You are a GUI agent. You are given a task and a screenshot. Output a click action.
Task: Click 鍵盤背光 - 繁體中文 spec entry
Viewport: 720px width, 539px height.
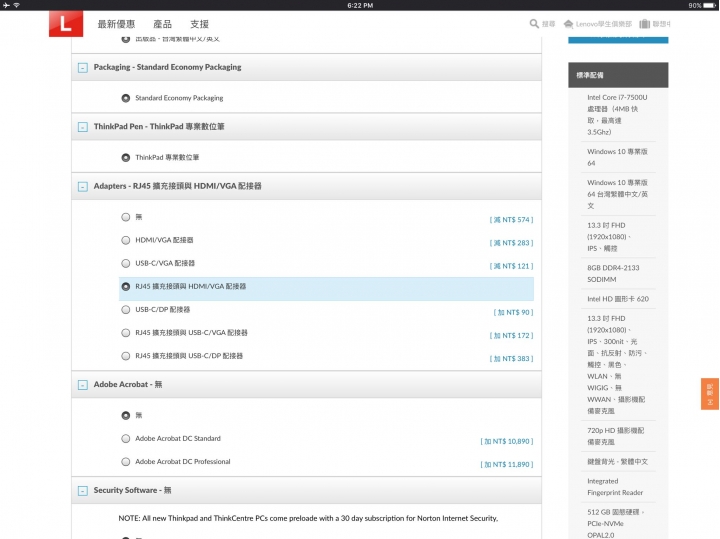coord(617,462)
